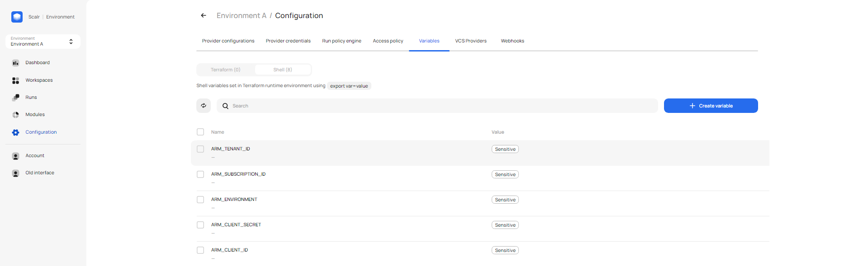Image resolution: width=868 pixels, height=266 pixels.
Task: Click the Sensitive badge for ARM_CLIENT_ID
Action: tap(505, 250)
